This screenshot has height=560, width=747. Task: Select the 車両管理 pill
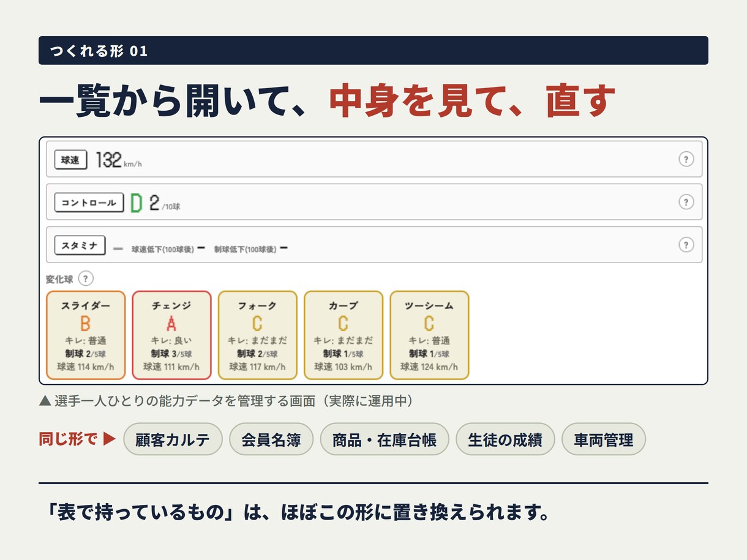(604, 439)
